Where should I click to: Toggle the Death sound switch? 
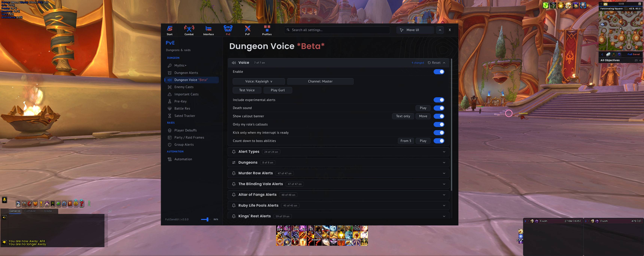point(439,108)
